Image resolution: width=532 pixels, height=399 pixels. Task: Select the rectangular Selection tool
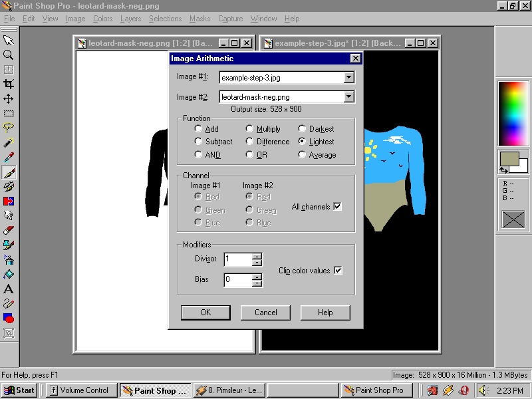9,113
